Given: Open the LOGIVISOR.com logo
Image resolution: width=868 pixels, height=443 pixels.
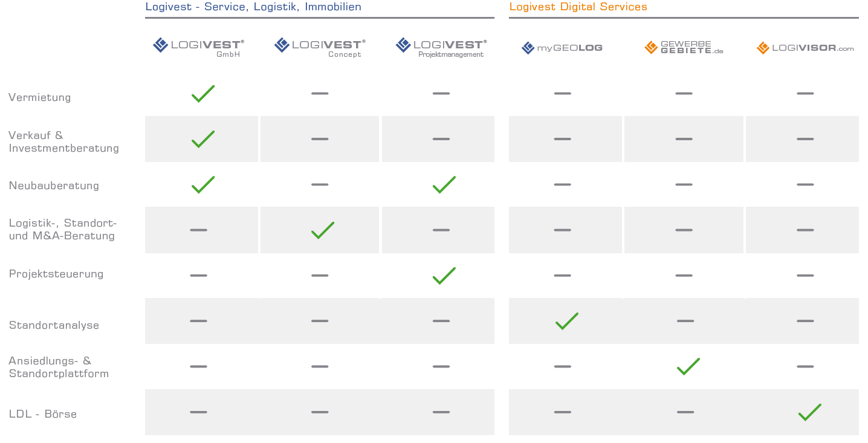Looking at the screenshot, I should tap(805, 48).
